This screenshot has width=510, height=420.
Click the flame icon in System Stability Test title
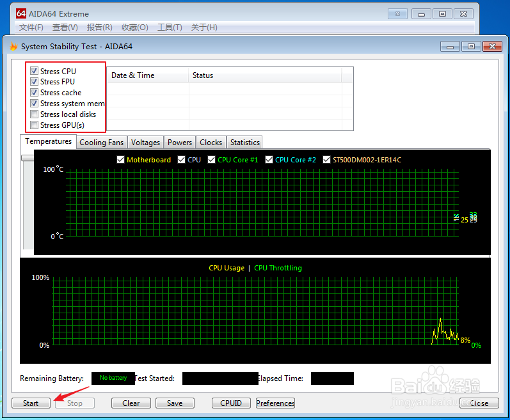click(13, 47)
